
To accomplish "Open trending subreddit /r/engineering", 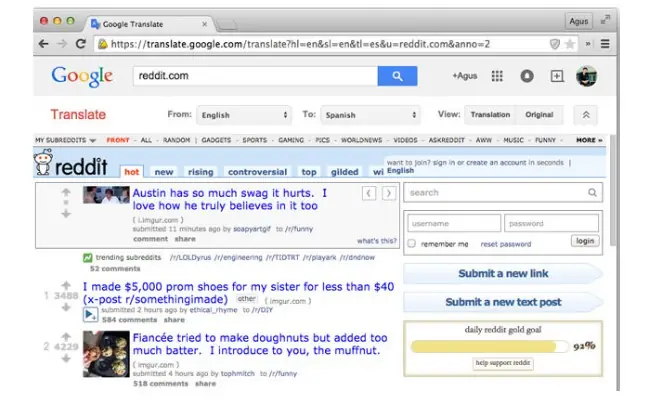I will click(238, 257).
